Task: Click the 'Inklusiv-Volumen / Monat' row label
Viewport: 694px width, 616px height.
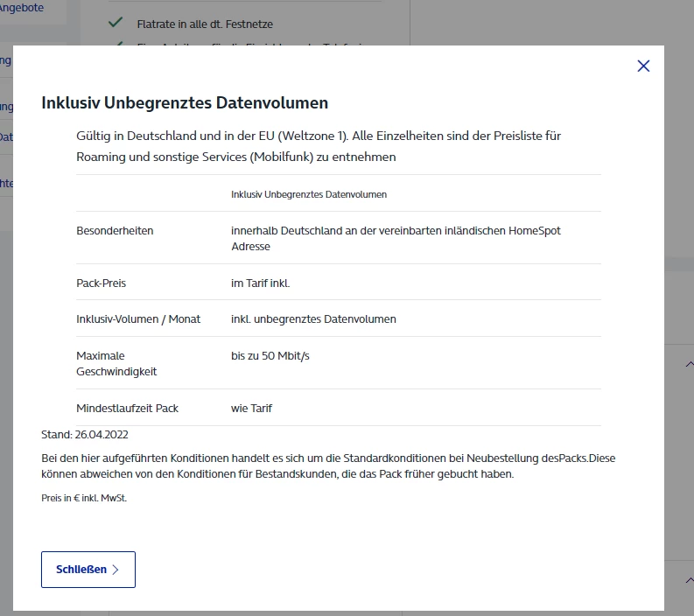Action: (x=138, y=319)
